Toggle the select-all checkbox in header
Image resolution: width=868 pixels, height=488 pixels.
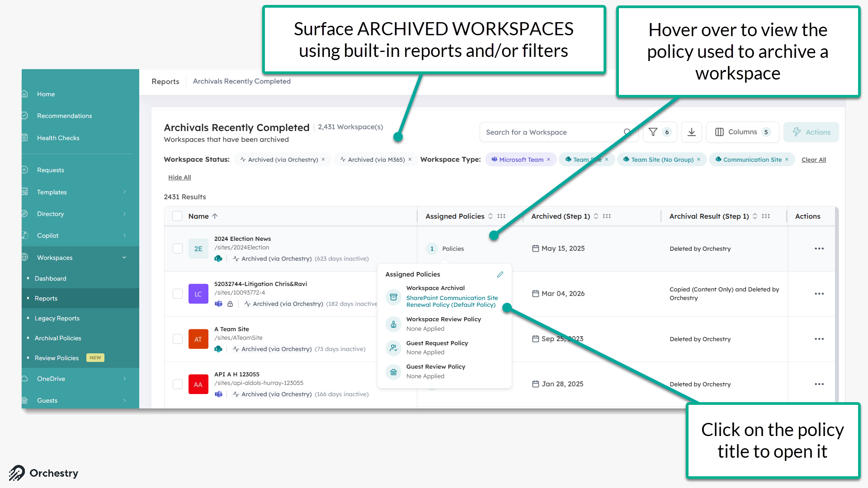[x=177, y=216]
